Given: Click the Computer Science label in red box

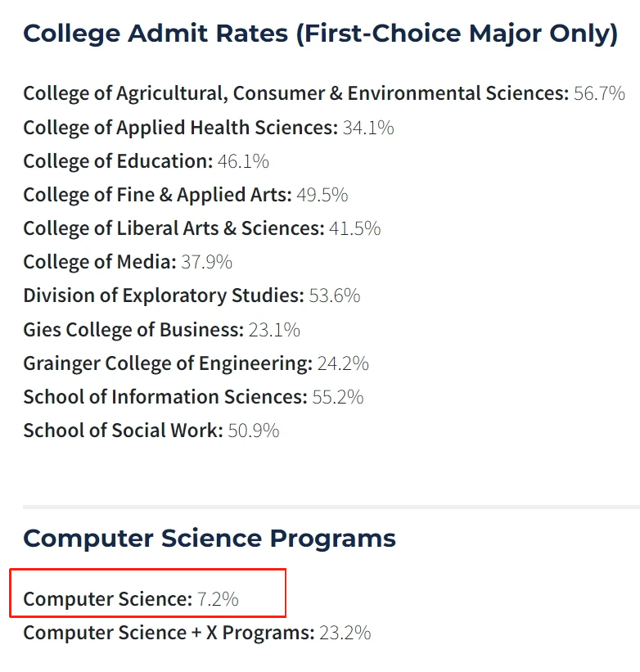Looking at the screenshot, I should coord(107,599).
